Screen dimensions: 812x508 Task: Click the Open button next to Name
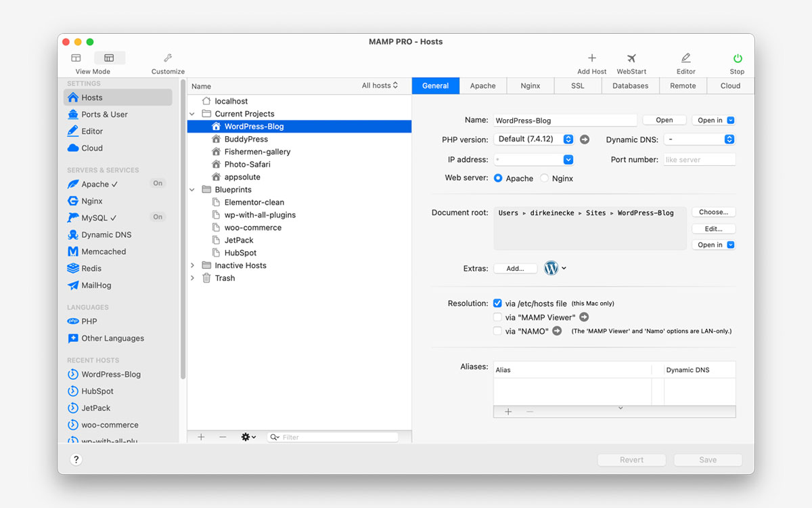[664, 121]
